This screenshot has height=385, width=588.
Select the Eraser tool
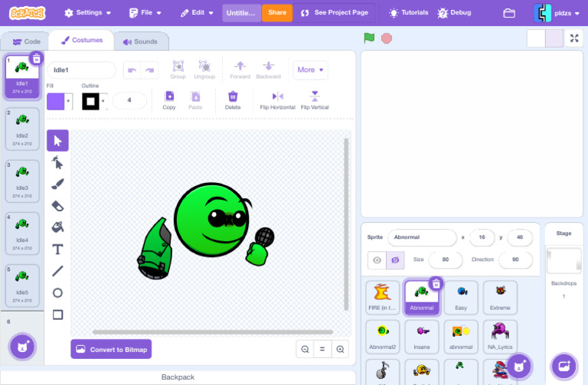click(x=57, y=206)
